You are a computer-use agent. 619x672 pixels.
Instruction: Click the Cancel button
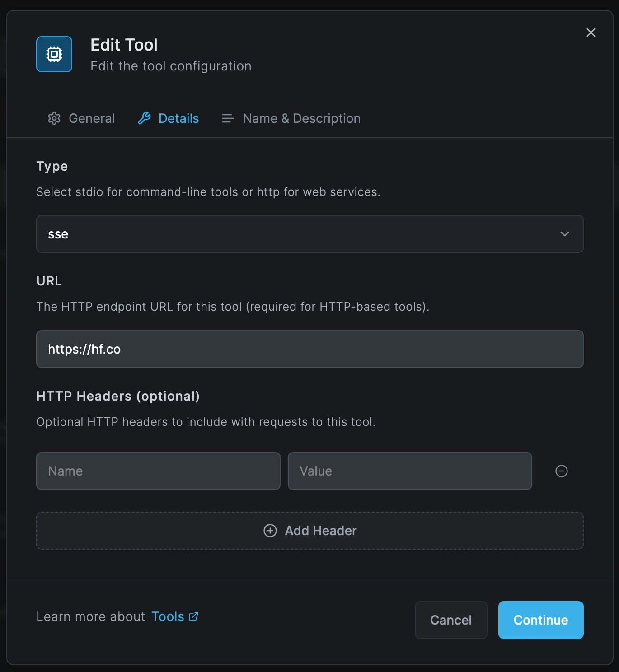(x=450, y=620)
